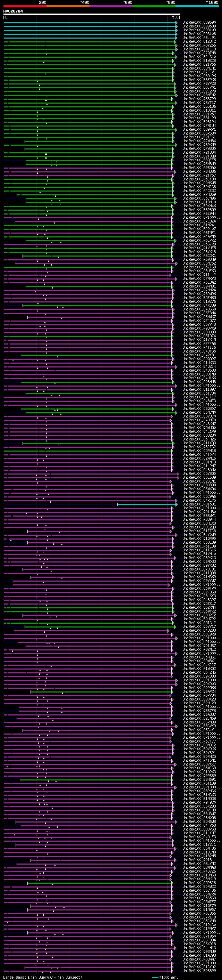The height and width of the screenshot is (980, 222).
Task: Select the UniRef100_C7LUZ4 label
Action: point(199,221)
